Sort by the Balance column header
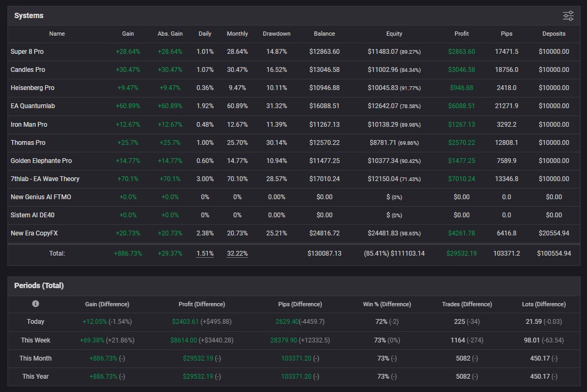Viewport: 587px width, 392px height. click(x=324, y=34)
